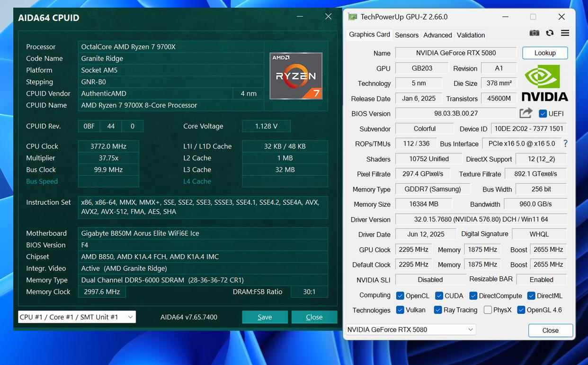Click the Driver Version field in GPU-Z
This screenshot has width=588, height=365.
(481, 219)
